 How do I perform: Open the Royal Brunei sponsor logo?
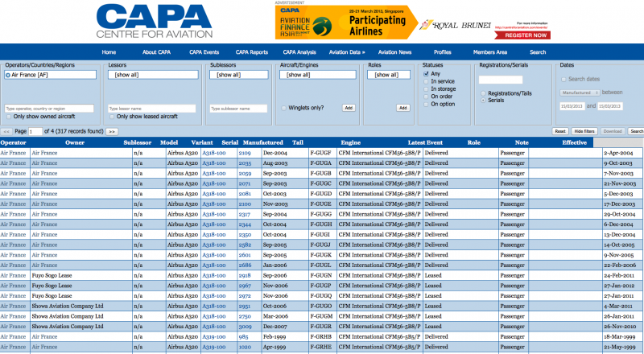(455, 25)
